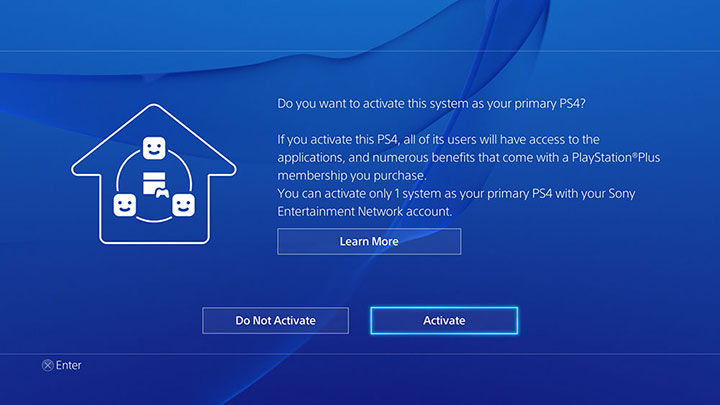Click the line 'You can activate only 1 system'
Viewport: 720px width, 405px height.
click(x=456, y=193)
